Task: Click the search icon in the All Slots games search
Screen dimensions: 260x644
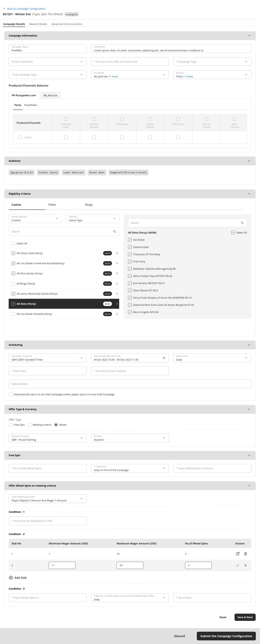Action: pos(242,223)
